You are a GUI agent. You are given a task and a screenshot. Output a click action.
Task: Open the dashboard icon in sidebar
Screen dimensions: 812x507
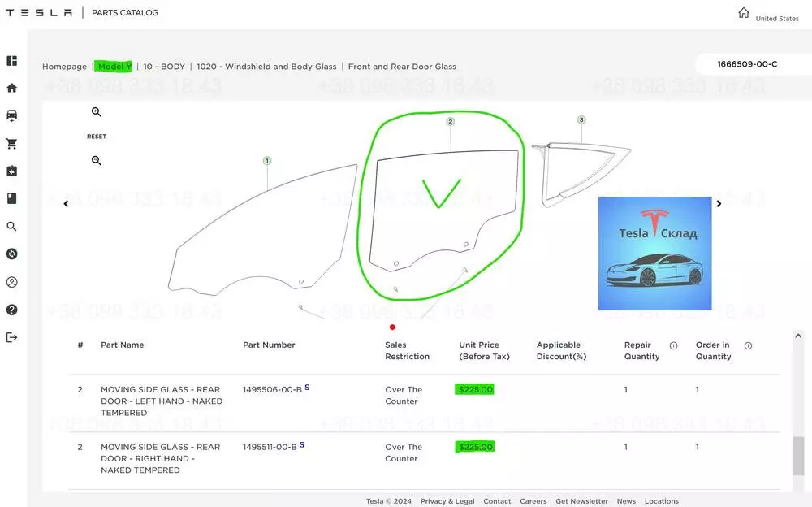pos(12,61)
